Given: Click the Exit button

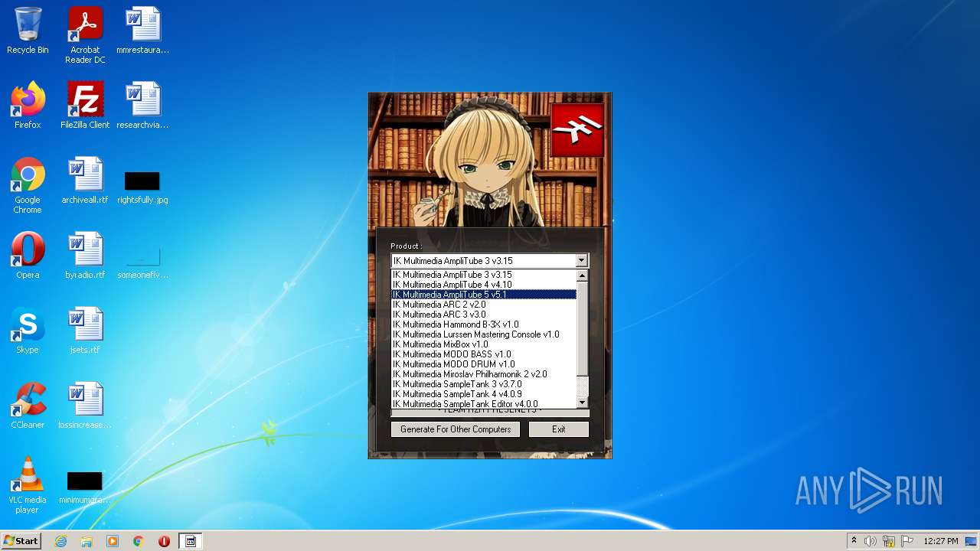Looking at the screenshot, I should point(559,429).
